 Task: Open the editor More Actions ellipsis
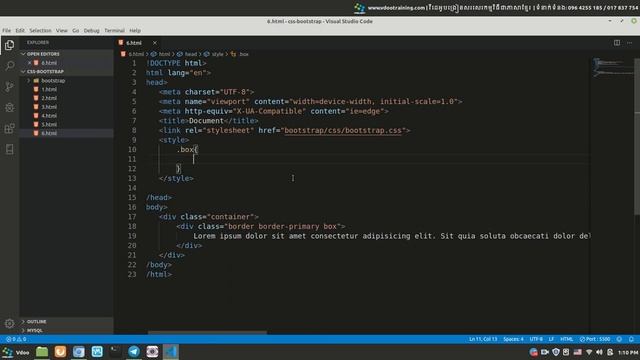coord(629,42)
